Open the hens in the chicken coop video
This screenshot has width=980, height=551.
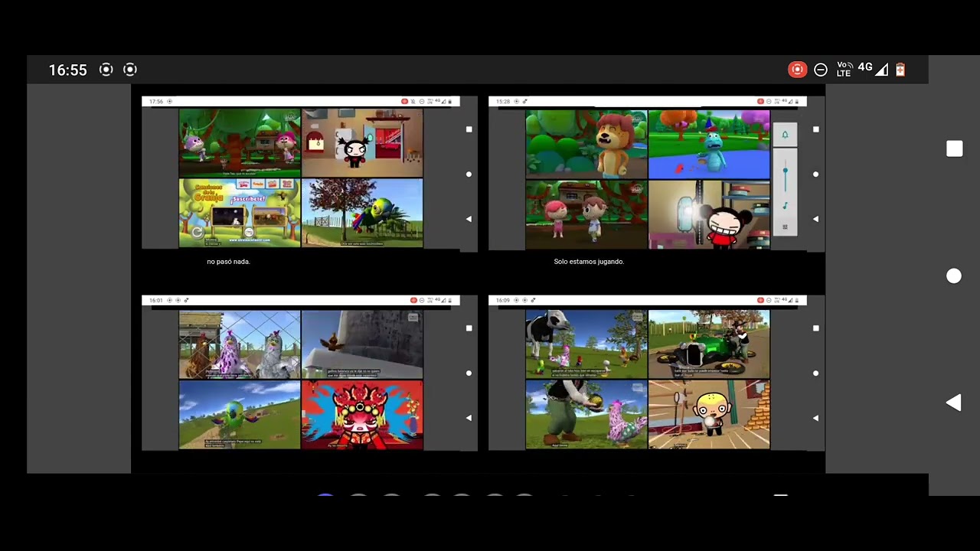pyautogui.click(x=240, y=344)
